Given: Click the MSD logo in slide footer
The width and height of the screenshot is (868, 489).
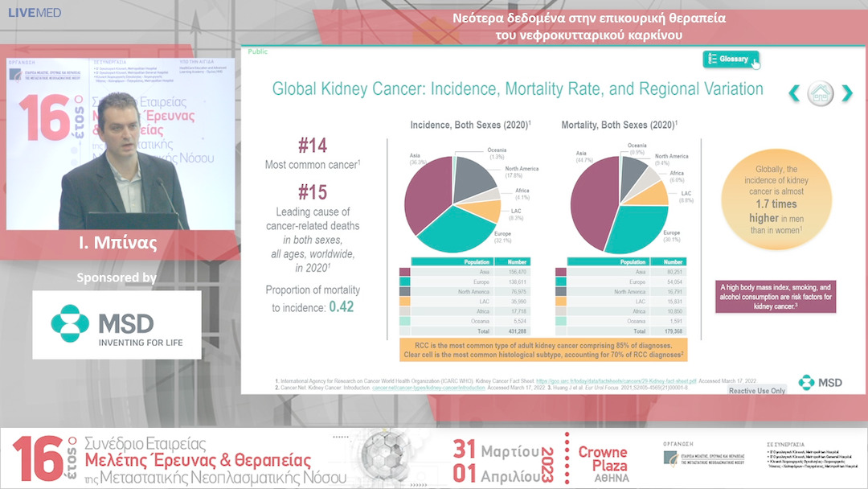Looking at the screenshot, I should pyautogui.click(x=821, y=382).
